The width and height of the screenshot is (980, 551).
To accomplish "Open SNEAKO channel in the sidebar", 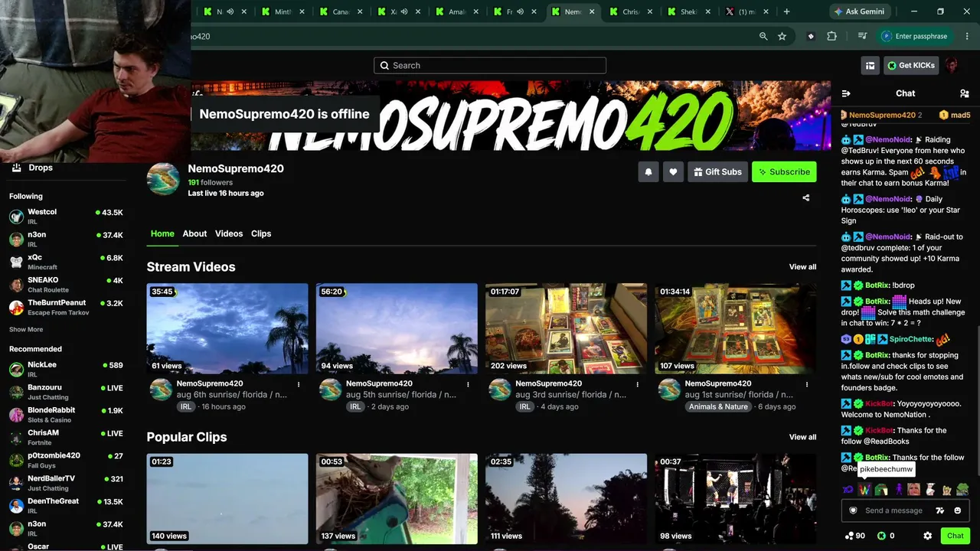I will 66,285.
